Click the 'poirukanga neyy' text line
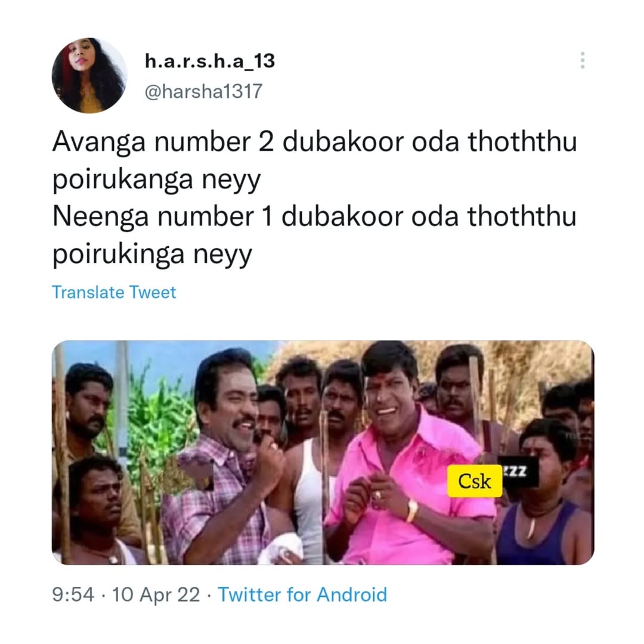This screenshot has height=644, width=644. point(156,180)
